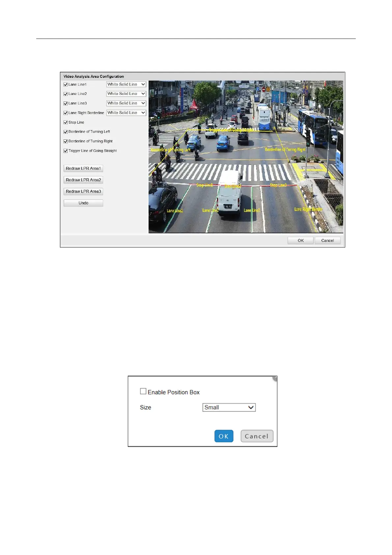Select 'Lane Right Border' label in video
Screen dimensions: 392x555
pos(308,209)
